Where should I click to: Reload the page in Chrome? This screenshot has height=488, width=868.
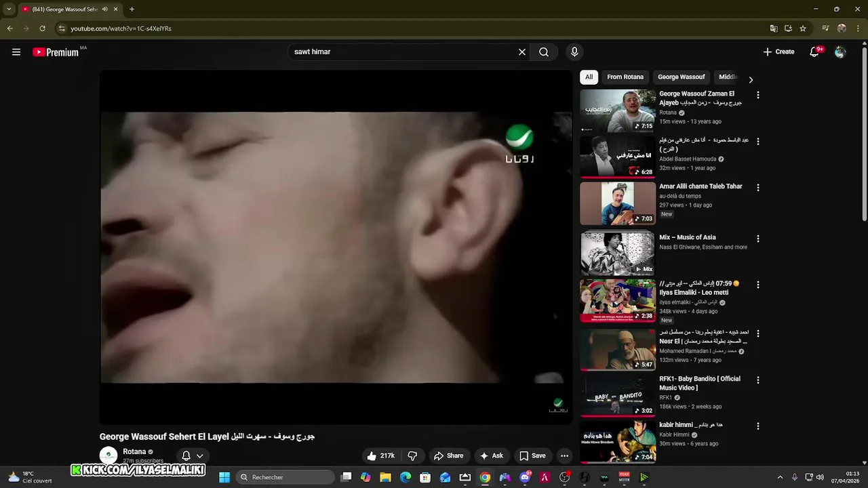click(42, 28)
